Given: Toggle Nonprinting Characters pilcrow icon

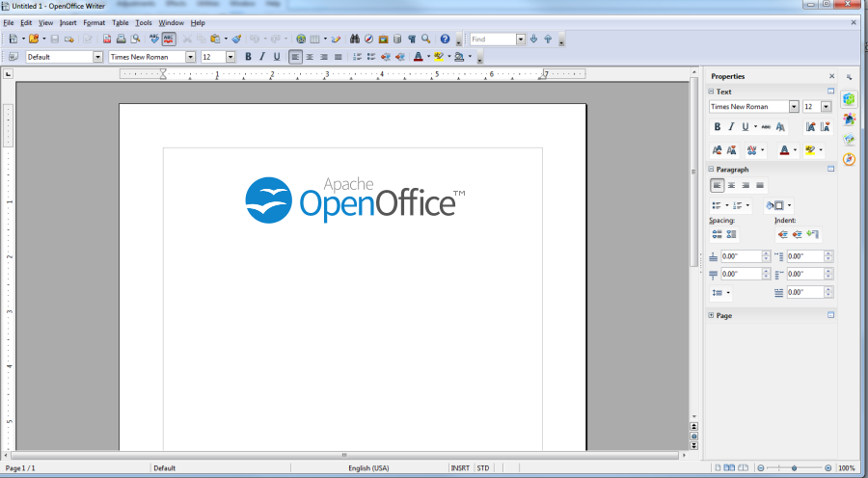Looking at the screenshot, I should (x=411, y=39).
